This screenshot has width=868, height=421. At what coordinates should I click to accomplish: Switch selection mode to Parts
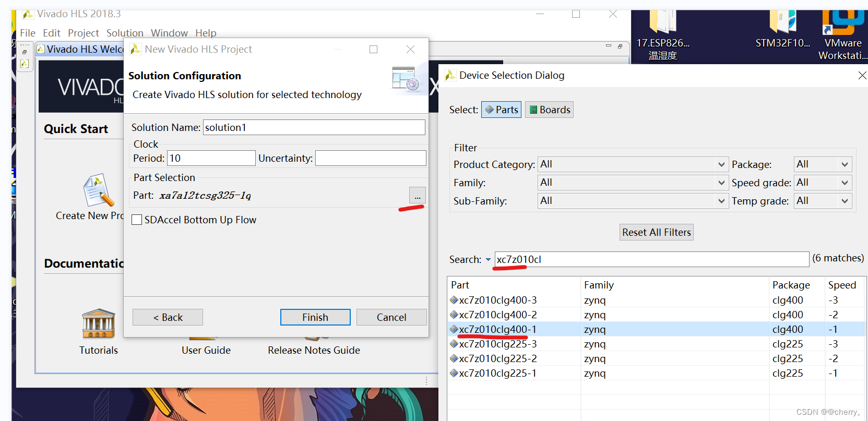pos(501,110)
